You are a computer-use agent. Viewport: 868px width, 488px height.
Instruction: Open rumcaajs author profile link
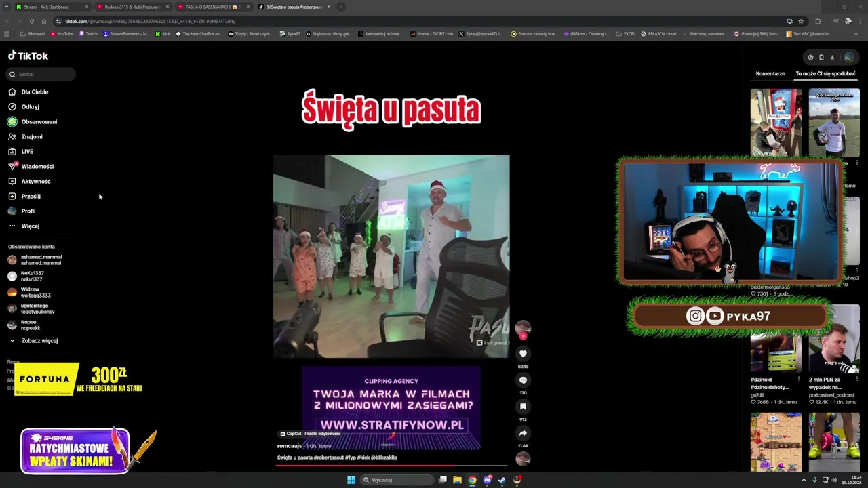click(290, 446)
